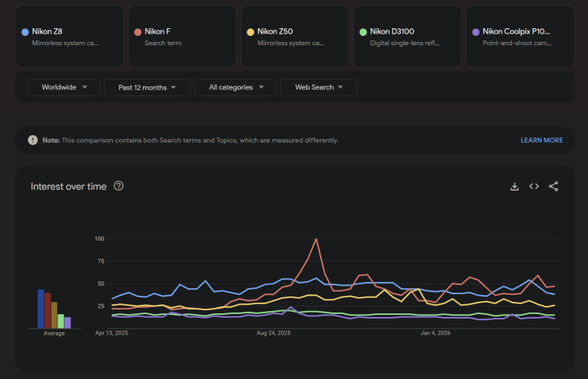Open the Interest over time help icon
The image size is (588, 379).
[118, 186]
